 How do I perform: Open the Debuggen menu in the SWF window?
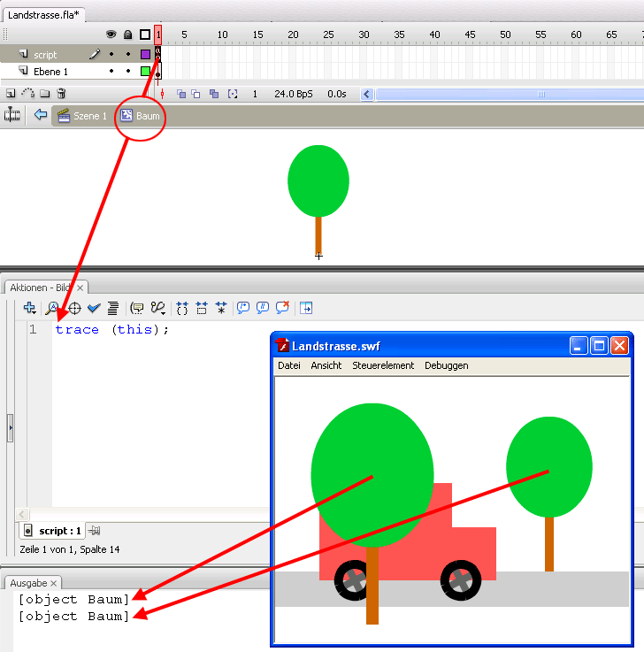pyautogui.click(x=446, y=365)
